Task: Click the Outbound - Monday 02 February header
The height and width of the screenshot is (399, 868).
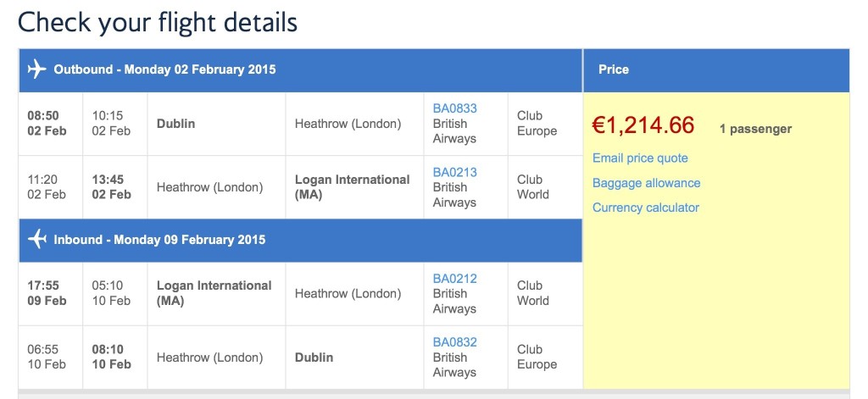Action: [164, 69]
